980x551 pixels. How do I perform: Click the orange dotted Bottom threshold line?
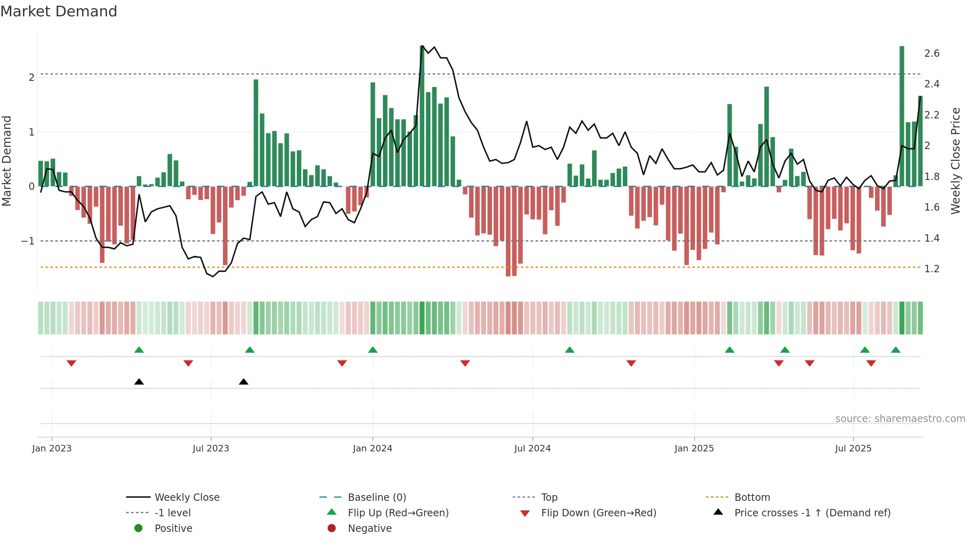coord(480,267)
